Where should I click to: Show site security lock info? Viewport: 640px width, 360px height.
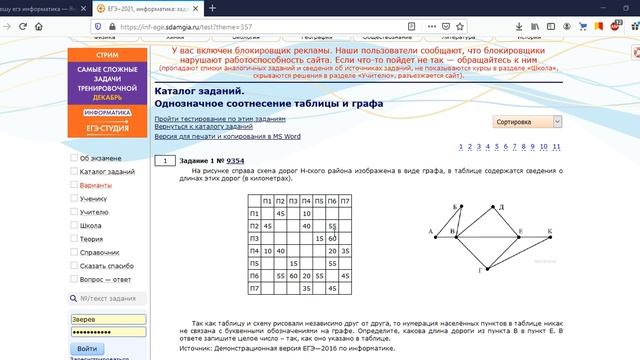click(x=112, y=27)
